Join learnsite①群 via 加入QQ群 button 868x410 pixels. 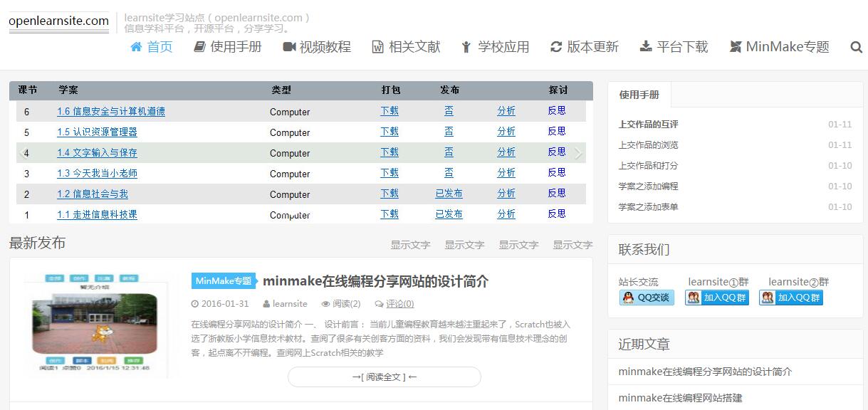(x=717, y=298)
